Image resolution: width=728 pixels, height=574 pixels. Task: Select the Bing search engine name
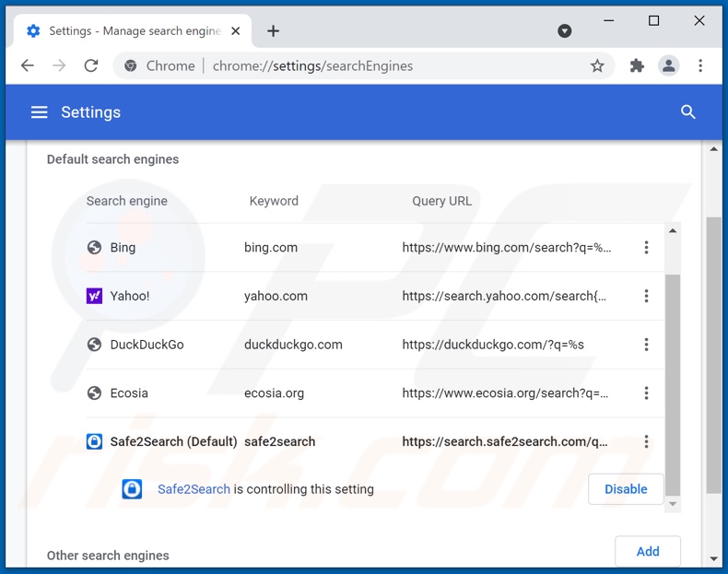[x=123, y=247]
